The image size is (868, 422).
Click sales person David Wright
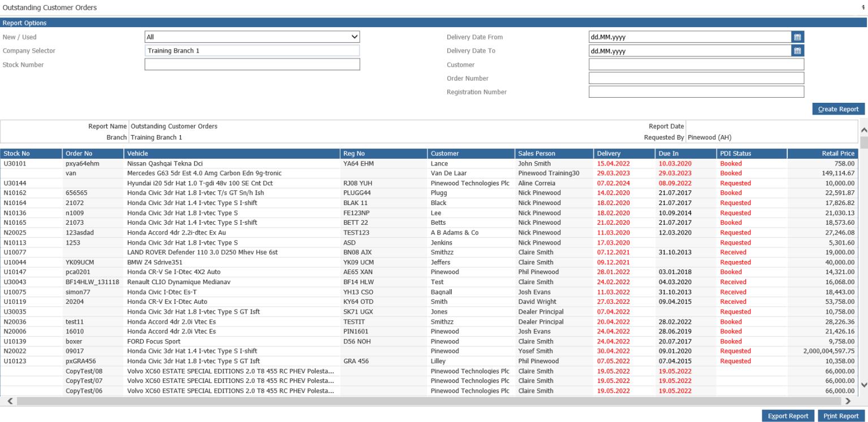pos(537,302)
